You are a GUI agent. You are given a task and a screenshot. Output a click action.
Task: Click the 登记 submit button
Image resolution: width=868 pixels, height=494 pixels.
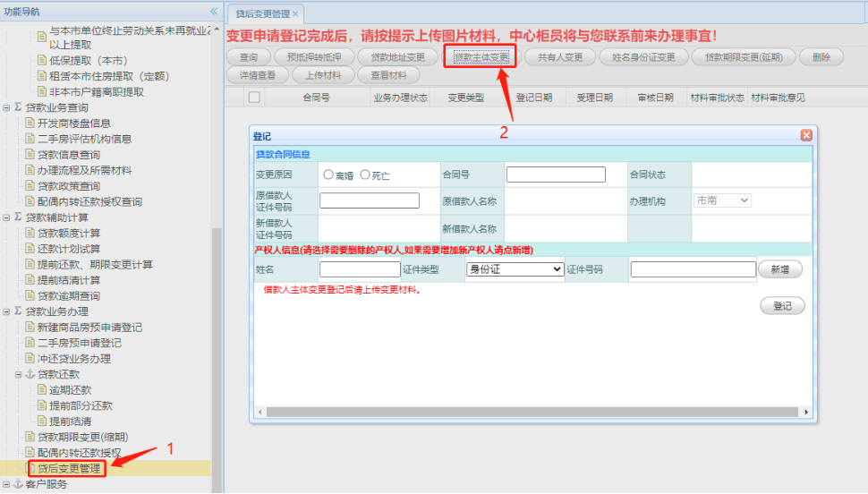pos(781,306)
